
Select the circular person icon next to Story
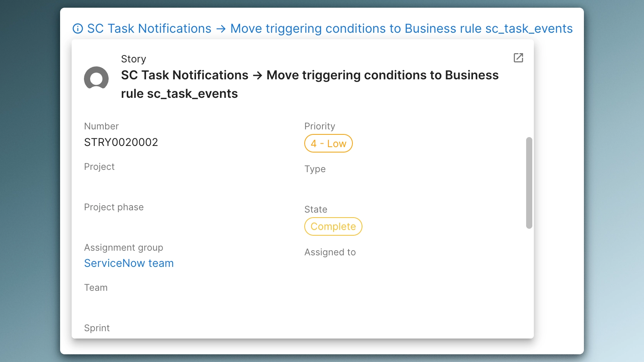pos(96,78)
